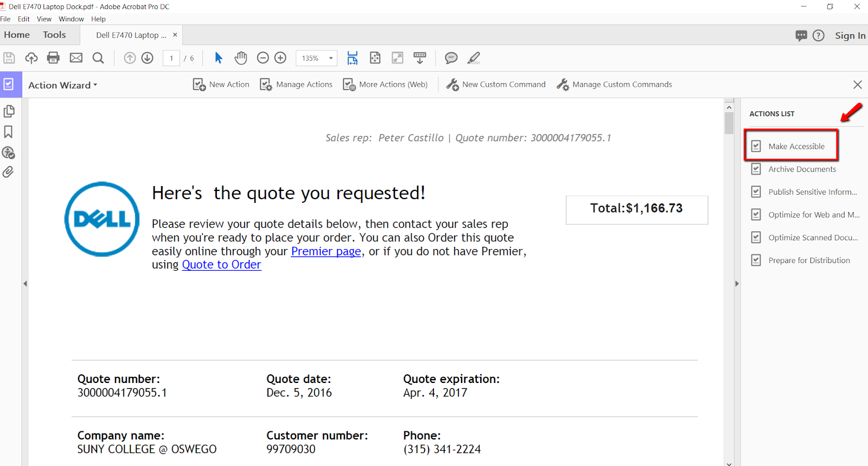Viewport: 868px width, 466px height.
Task: Run the Make Accessible action
Action: tap(792, 146)
